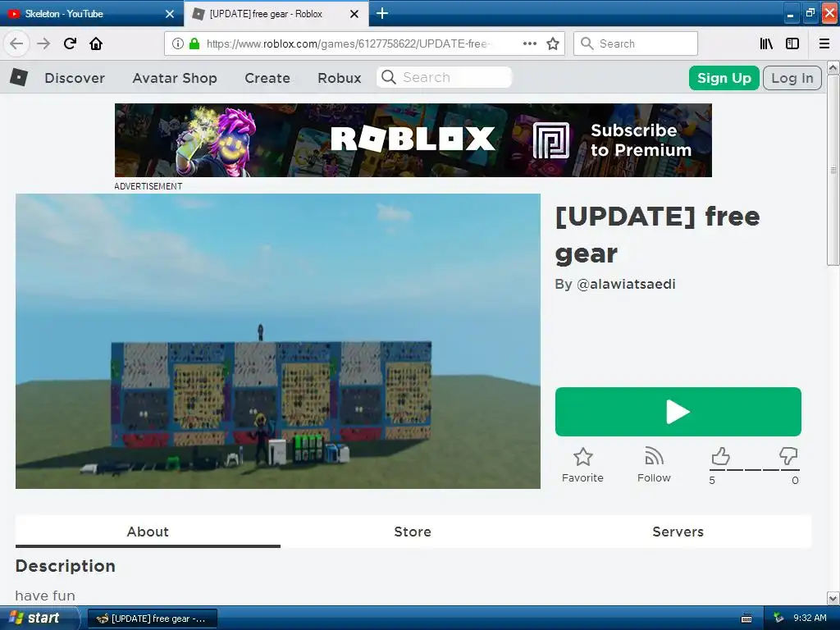View the green padlock connection details
Image resolution: width=840 pixels, height=630 pixels.
194,43
